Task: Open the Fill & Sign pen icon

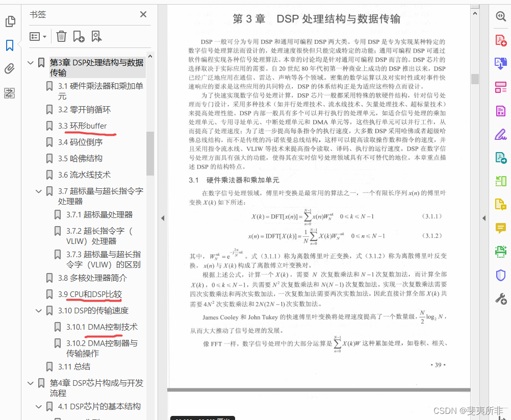Action: (501, 134)
